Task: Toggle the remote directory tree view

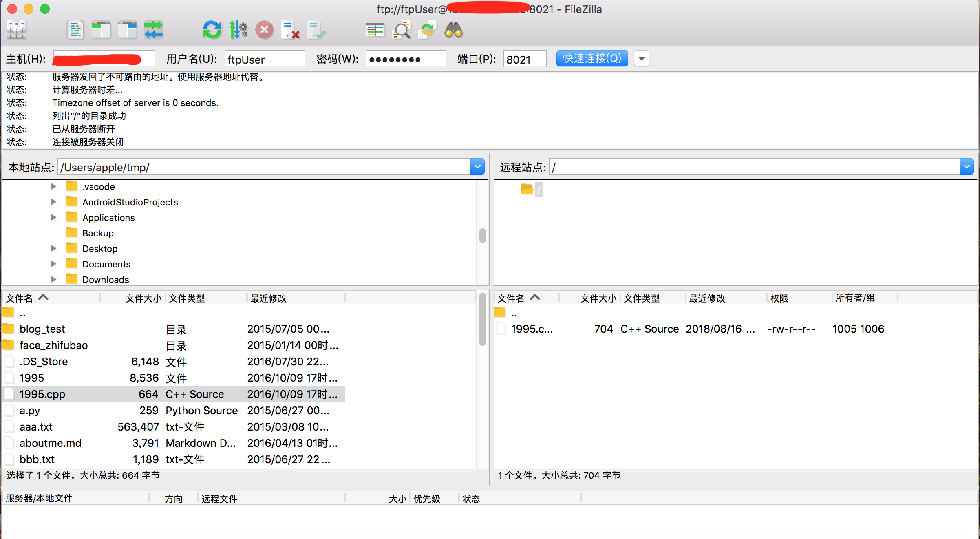Action: point(127,30)
